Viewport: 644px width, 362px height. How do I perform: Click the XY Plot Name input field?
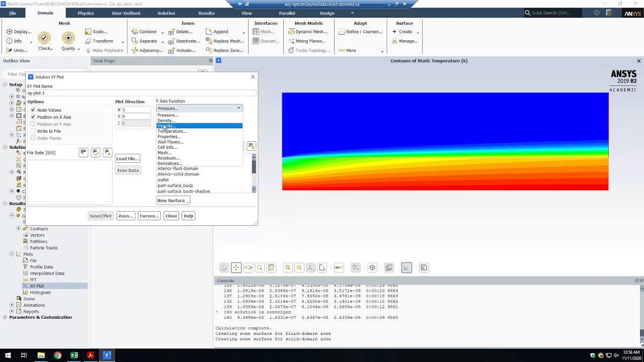[141, 93]
